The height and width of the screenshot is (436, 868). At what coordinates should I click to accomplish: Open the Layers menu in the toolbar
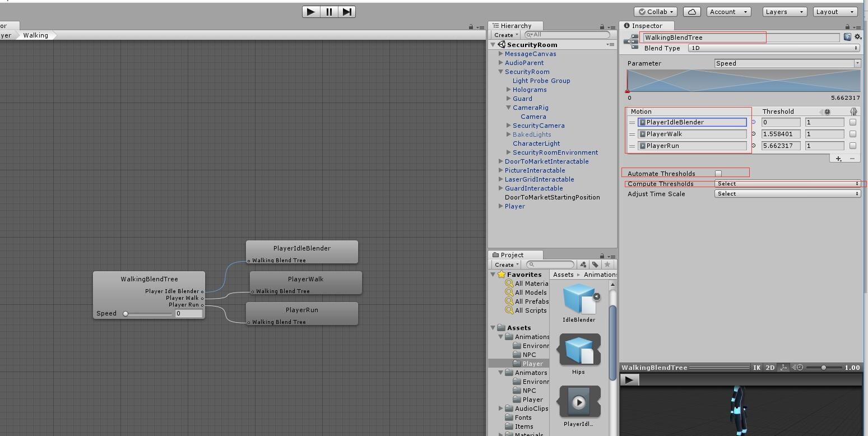784,12
